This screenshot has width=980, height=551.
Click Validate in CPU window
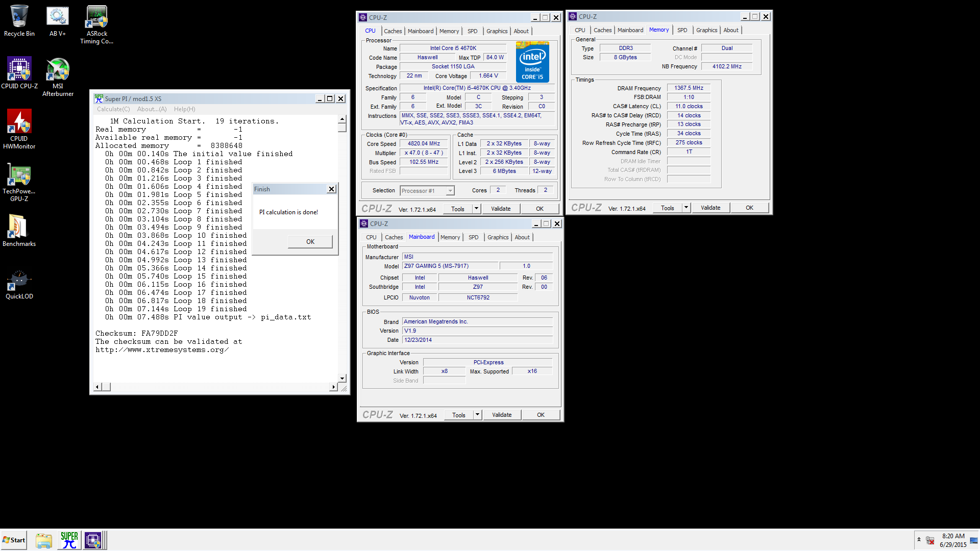[501, 209]
